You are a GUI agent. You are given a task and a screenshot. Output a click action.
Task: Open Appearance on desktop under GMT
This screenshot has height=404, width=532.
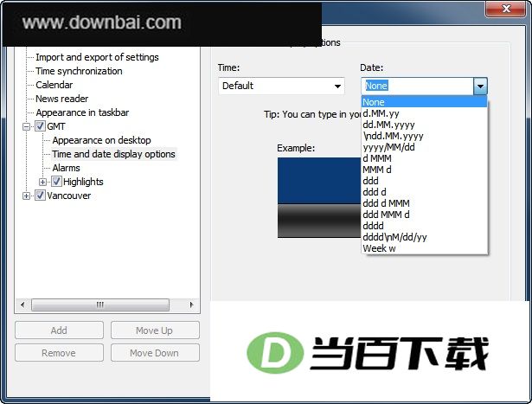(x=101, y=140)
